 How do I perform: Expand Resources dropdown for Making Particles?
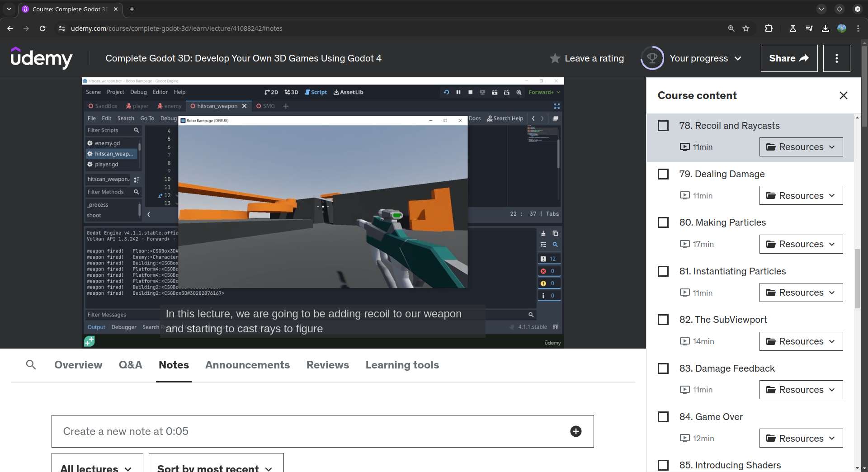(801, 244)
